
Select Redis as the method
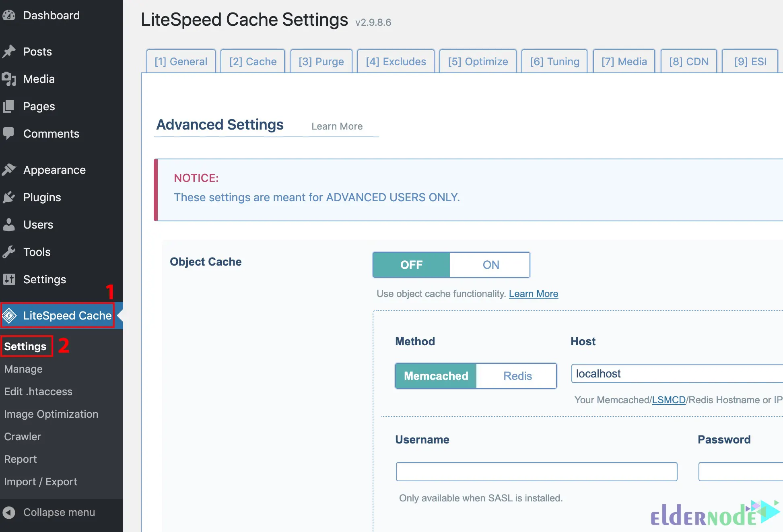pos(517,376)
